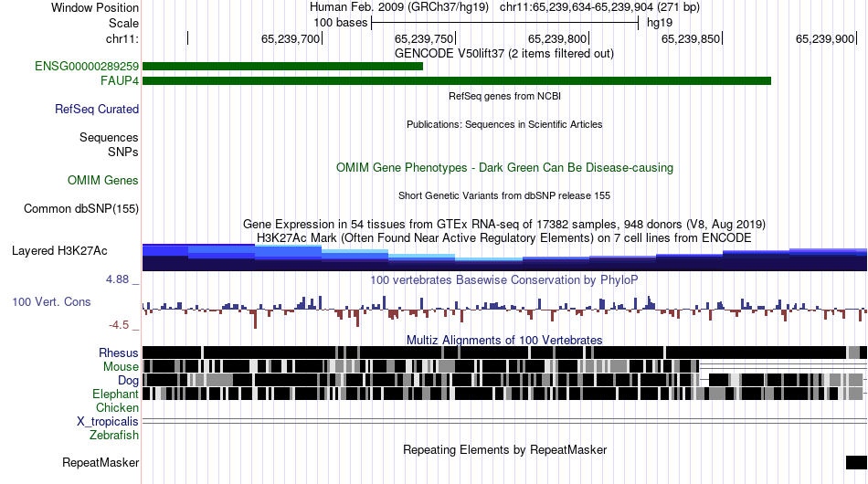The width and height of the screenshot is (868, 484).
Task: Select the ENSG00000289259 green gene bar
Action: (283, 67)
